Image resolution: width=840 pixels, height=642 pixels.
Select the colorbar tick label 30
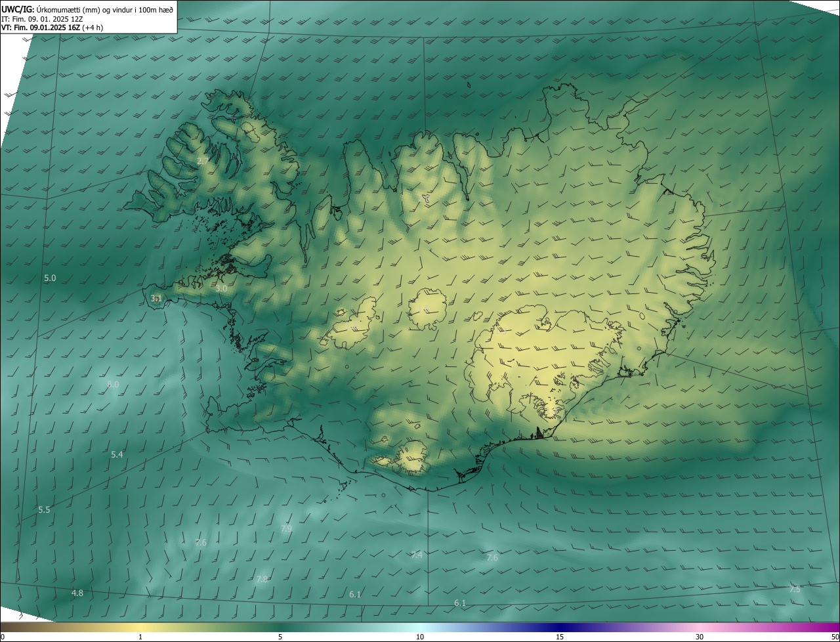(x=700, y=637)
